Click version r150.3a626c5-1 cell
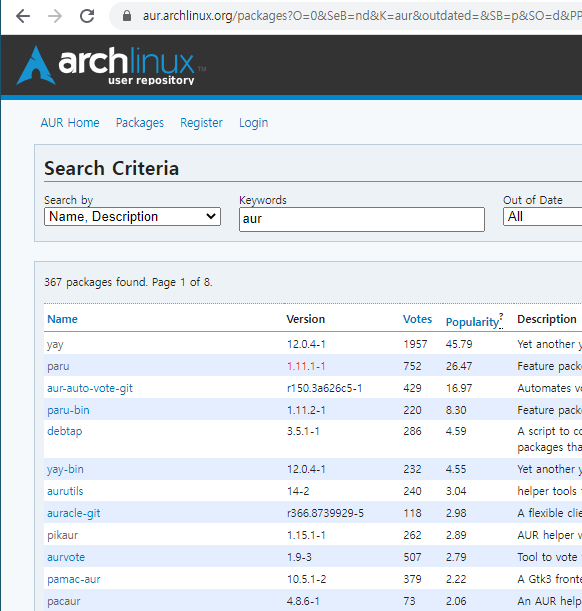The image size is (582, 611). (325, 388)
